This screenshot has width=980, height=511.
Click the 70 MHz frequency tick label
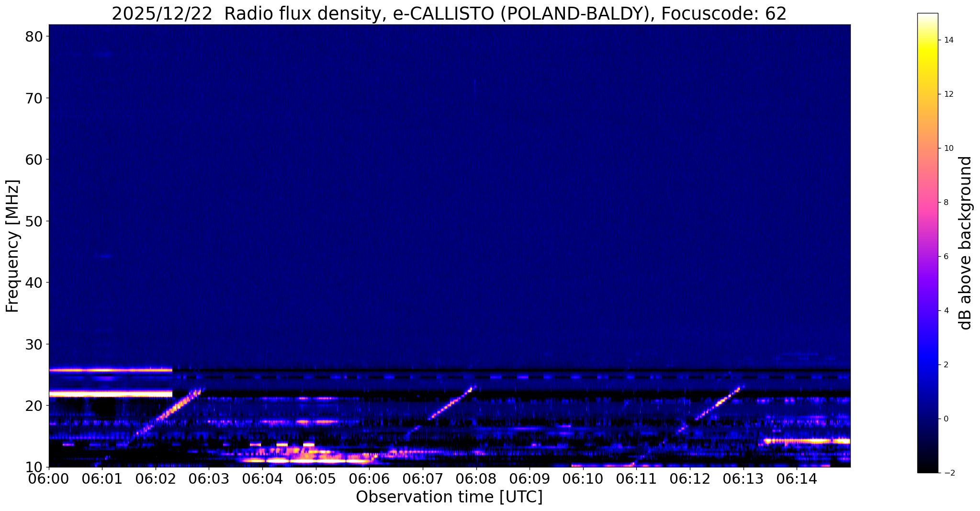(33, 98)
